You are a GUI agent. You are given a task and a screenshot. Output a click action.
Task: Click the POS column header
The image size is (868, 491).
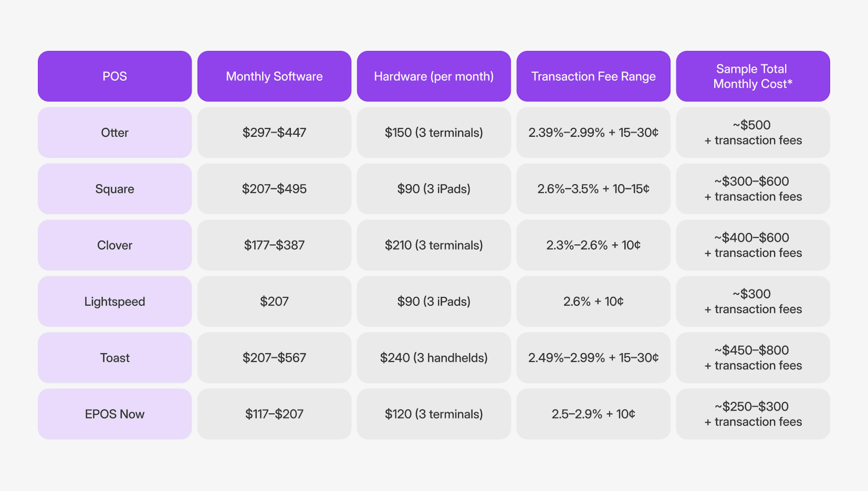coord(115,76)
